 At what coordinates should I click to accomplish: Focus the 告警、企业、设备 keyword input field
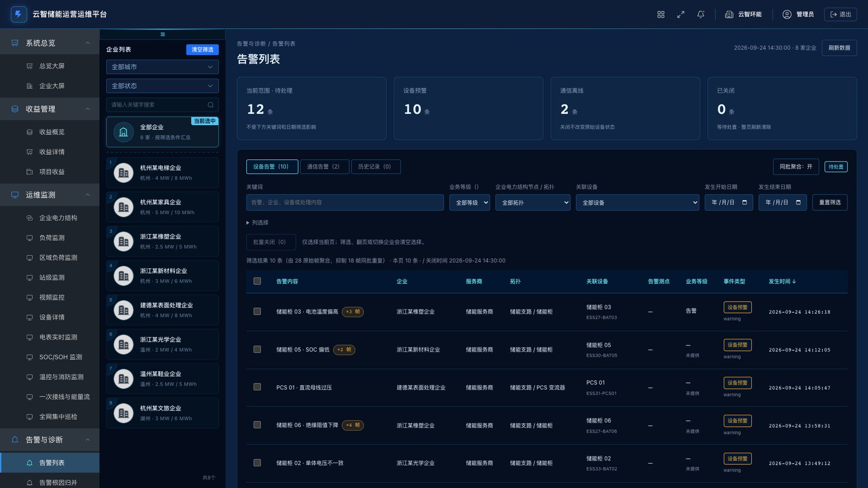tap(345, 202)
